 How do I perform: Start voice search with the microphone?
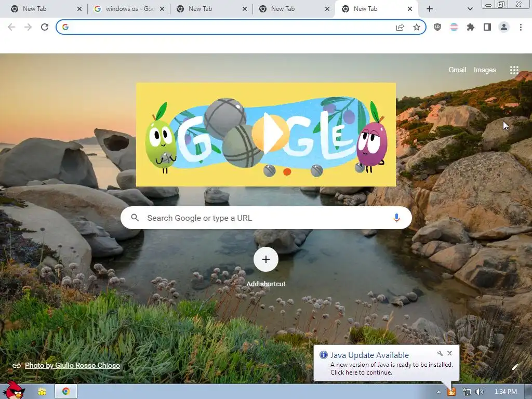click(396, 218)
